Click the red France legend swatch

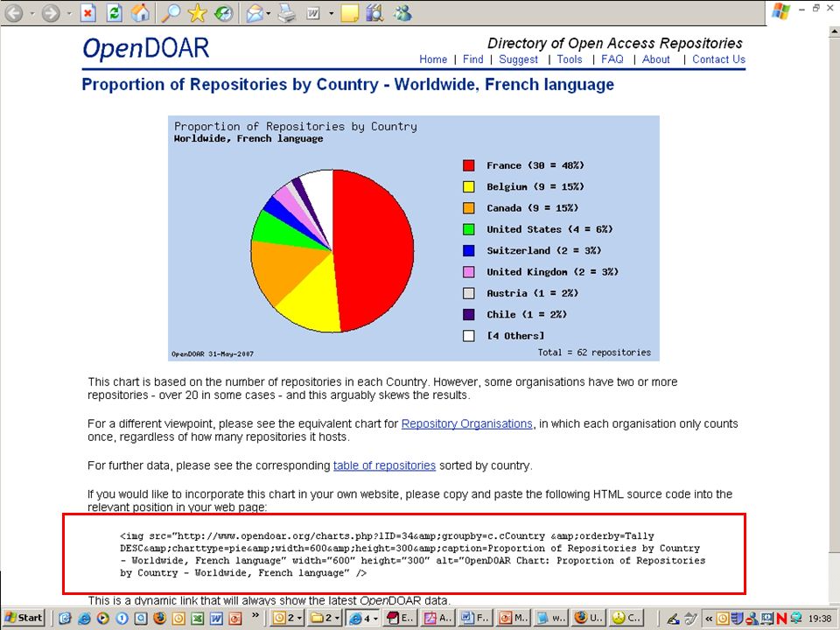469,165
